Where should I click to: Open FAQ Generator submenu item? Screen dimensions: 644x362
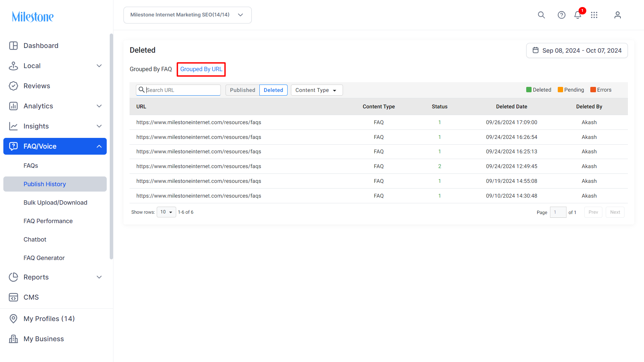pos(44,258)
